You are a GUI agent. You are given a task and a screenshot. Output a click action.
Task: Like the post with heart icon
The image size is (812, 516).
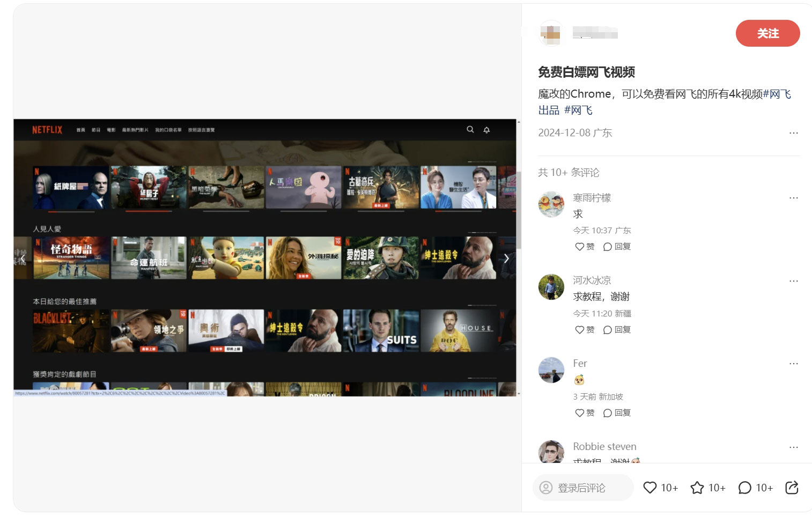(x=650, y=488)
